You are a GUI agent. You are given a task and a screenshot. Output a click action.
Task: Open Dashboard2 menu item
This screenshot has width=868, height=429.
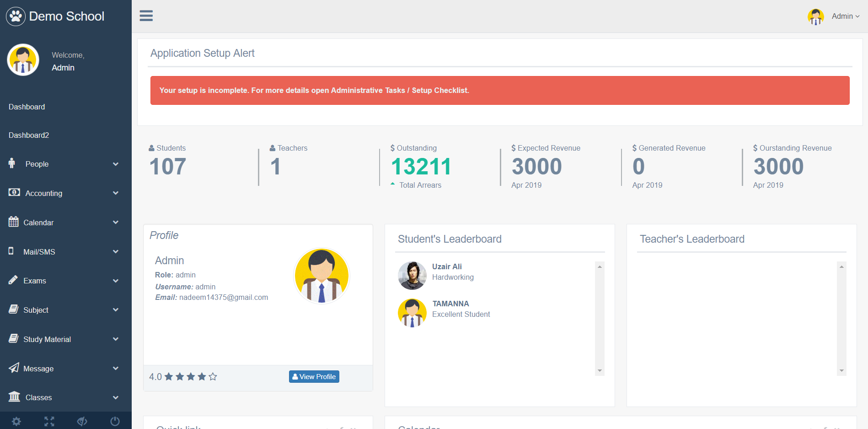click(x=29, y=135)
